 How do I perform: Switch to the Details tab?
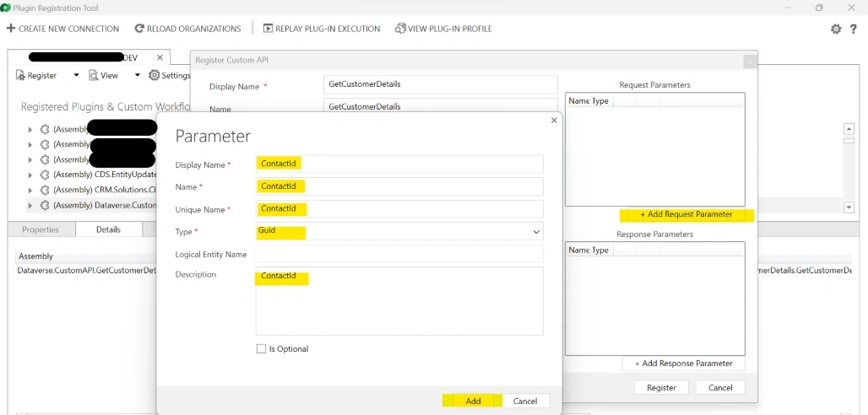(x=108, y=229)
